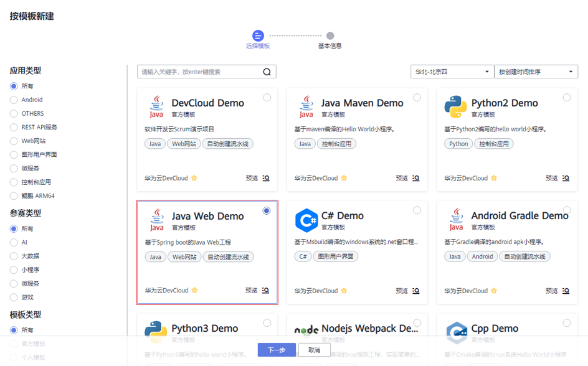Viewport: 588px width, 366px height.
Task: Click the C# hexagon logo on C# Demo card
Action: click(306, 220)
